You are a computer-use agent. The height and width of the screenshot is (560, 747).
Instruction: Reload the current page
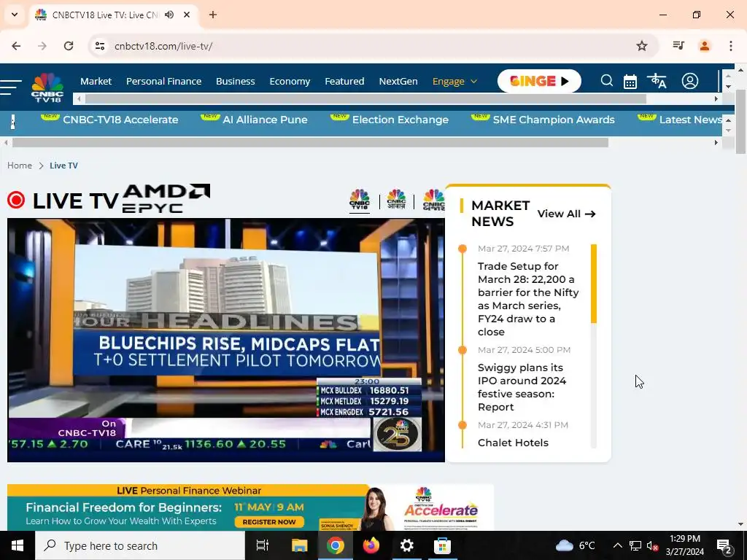[69, 46]
